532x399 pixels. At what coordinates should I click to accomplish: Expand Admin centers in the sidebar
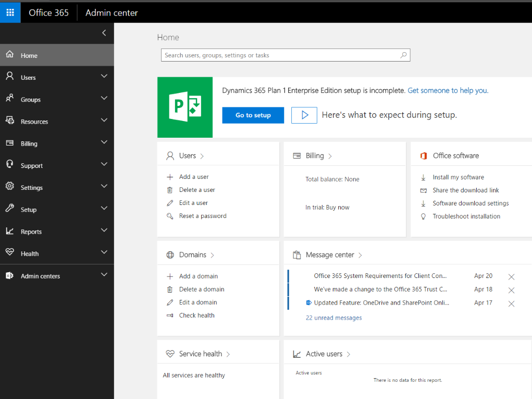104,275
